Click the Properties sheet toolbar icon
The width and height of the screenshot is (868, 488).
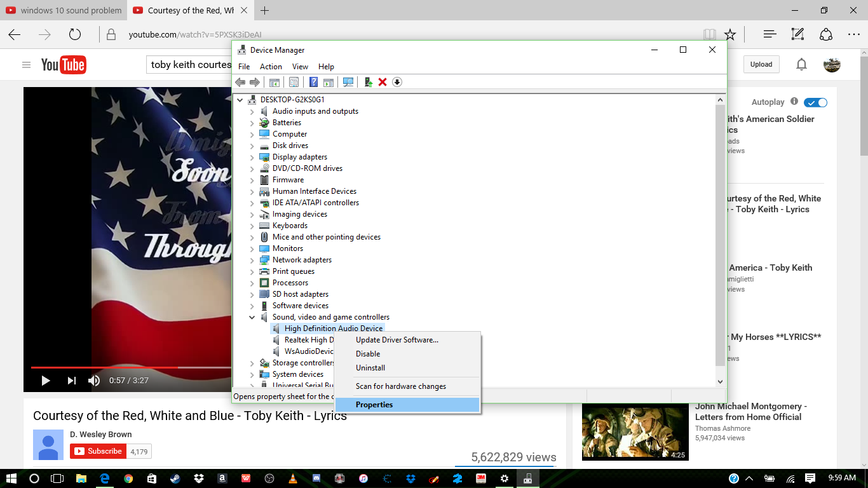coord(294,82)
